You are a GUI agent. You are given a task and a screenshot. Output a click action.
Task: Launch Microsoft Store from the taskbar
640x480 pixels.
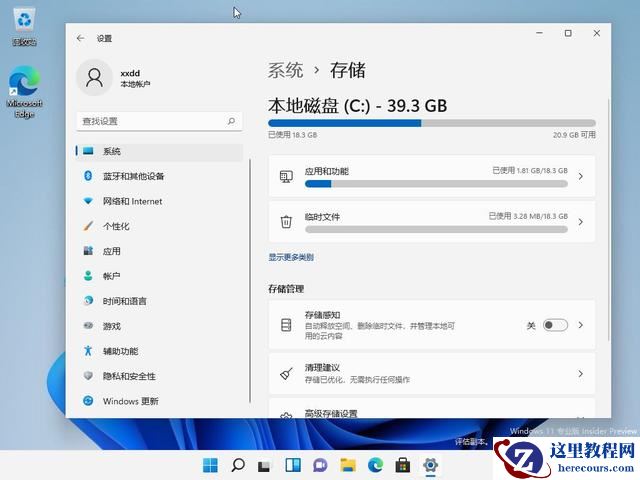pos(402,465)
